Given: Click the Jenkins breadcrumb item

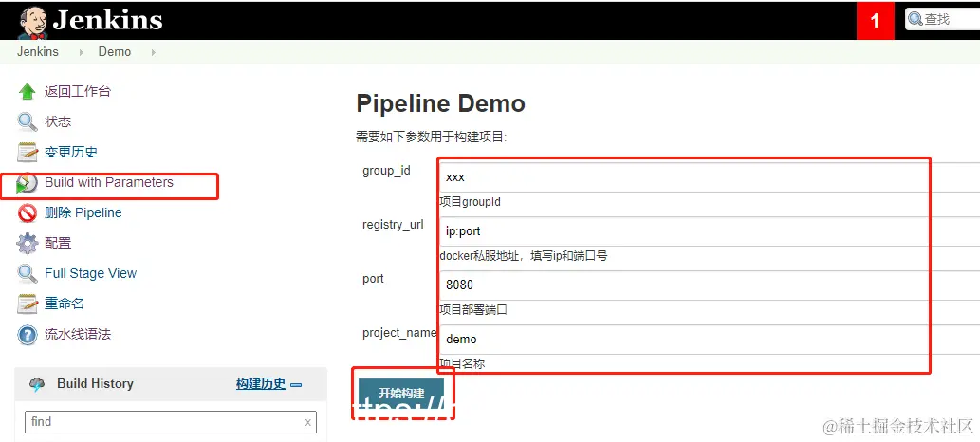Looking at the screenshot, I should [x=38, y=52].
